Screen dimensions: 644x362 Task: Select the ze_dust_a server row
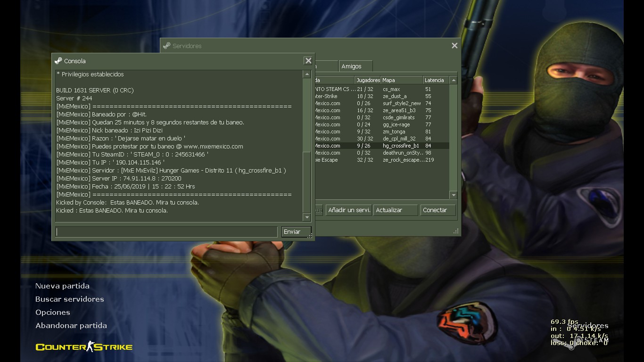(x=382, y=96)
